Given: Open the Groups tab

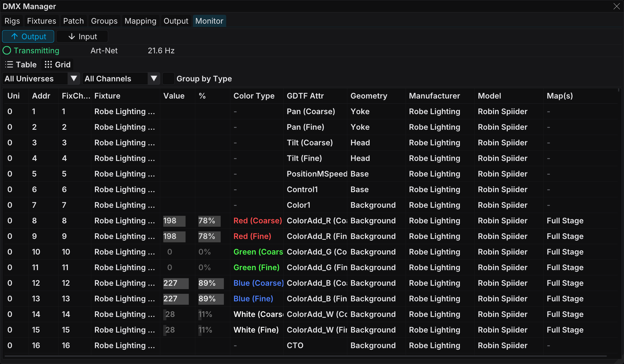Looking at the screenshot, I should coord(104,21).
